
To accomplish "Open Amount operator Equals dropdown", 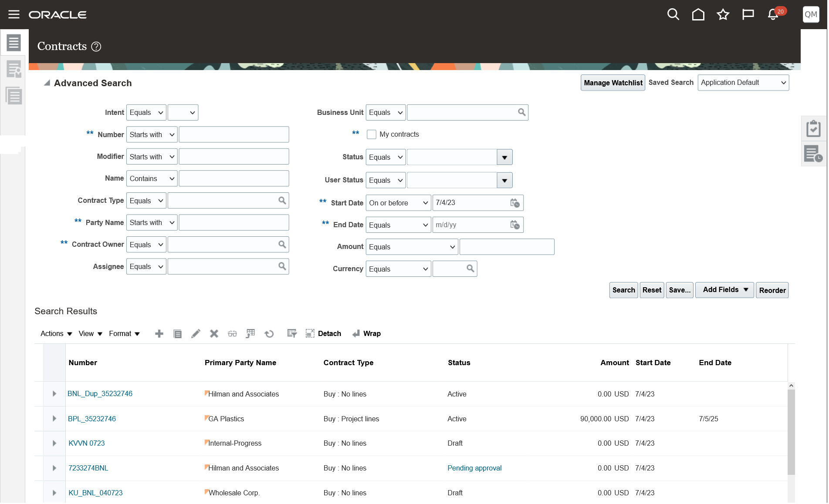I will (412, 247).
